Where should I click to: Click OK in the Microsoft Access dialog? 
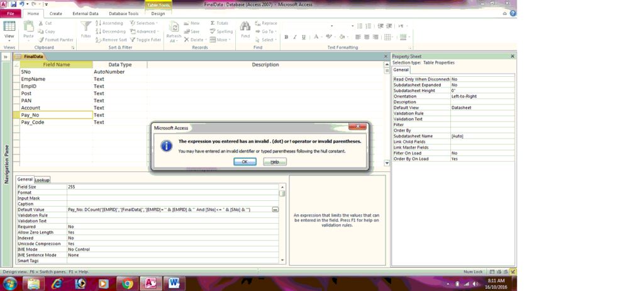[x=245, y=162]
